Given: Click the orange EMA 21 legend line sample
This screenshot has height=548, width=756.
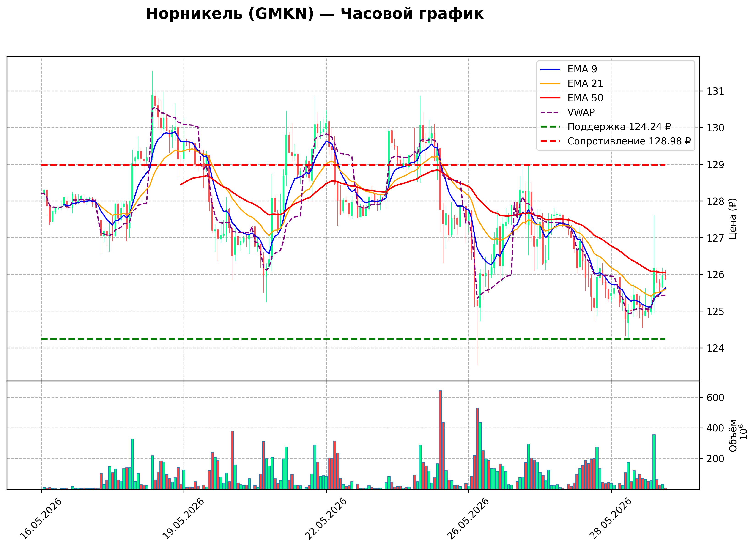Looking at the screenshot, I should click(x=550, y=84).
